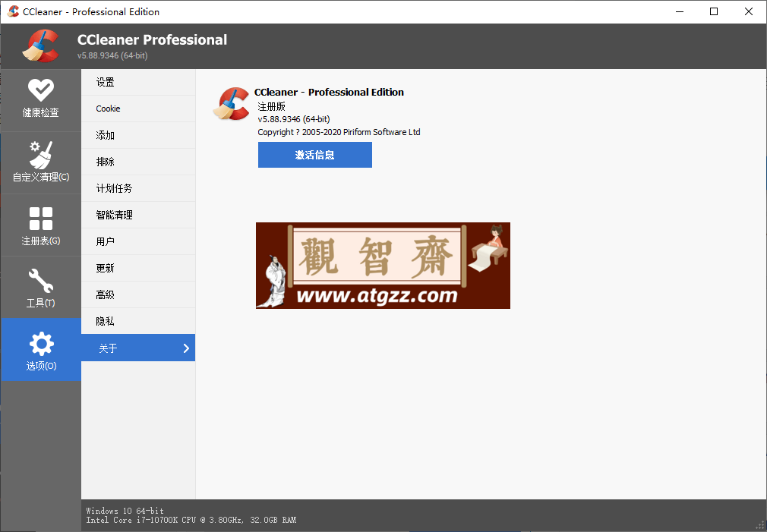Close the CCleaner window
The height and width of the screenshot is (532, 767).
[749, 11]
